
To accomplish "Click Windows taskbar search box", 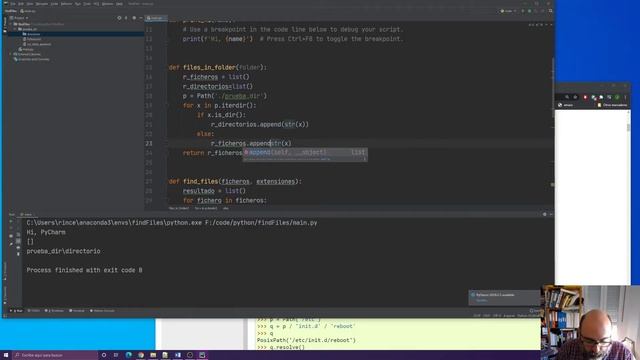I will point(55,355).
